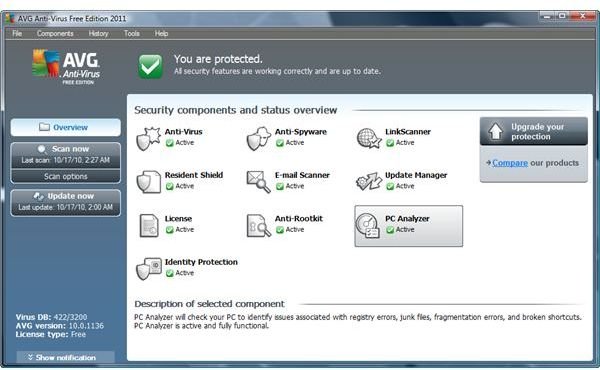Click Upgrade your protection button
Screen dimensions: 600x370
click(533, 131)
